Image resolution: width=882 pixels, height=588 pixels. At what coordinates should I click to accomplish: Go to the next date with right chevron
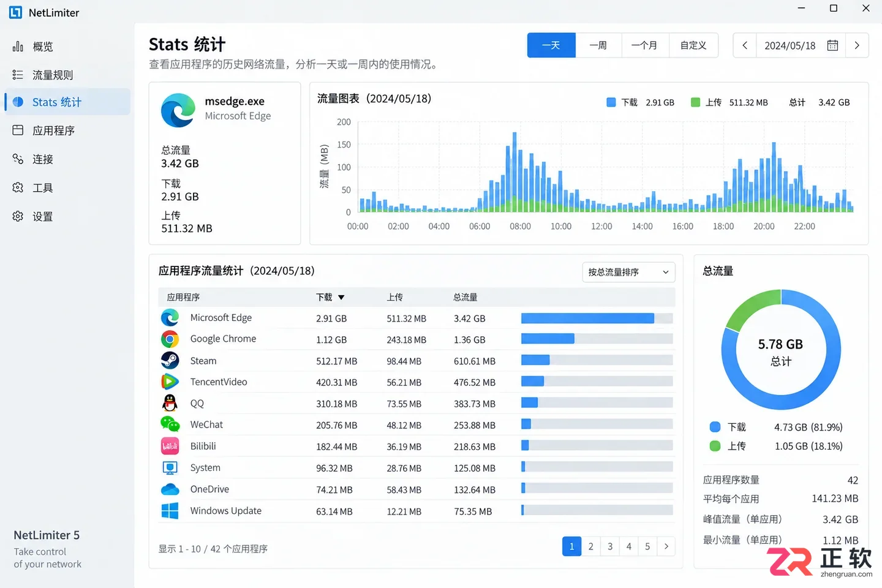857,45
